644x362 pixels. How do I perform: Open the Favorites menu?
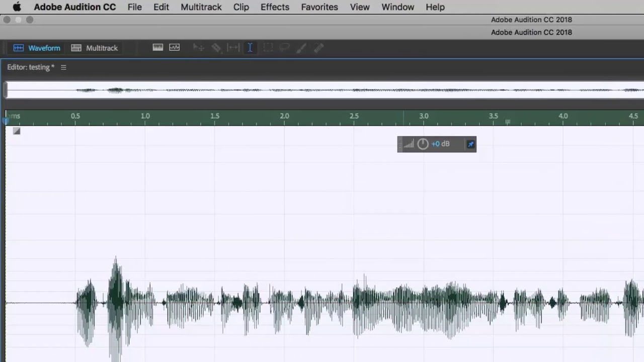319,7
